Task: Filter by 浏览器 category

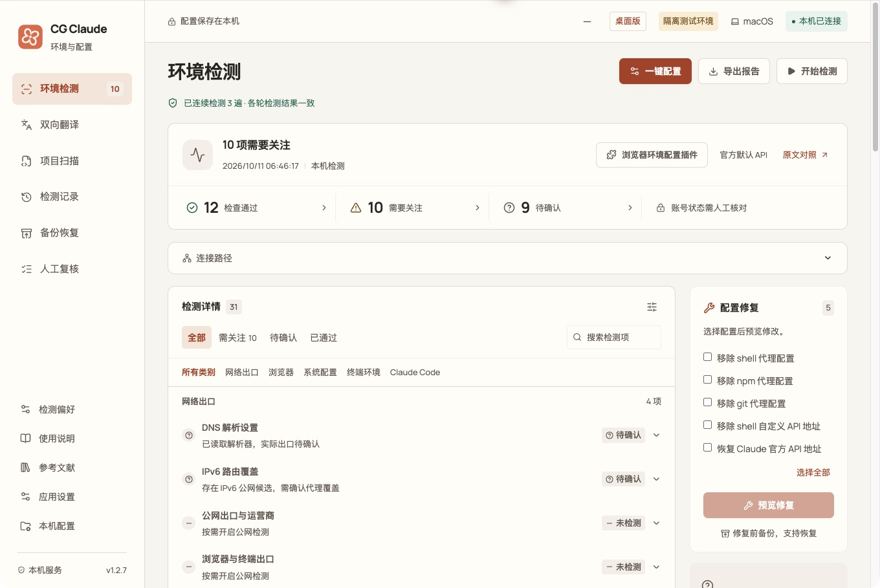Action: tap(281, 373)
